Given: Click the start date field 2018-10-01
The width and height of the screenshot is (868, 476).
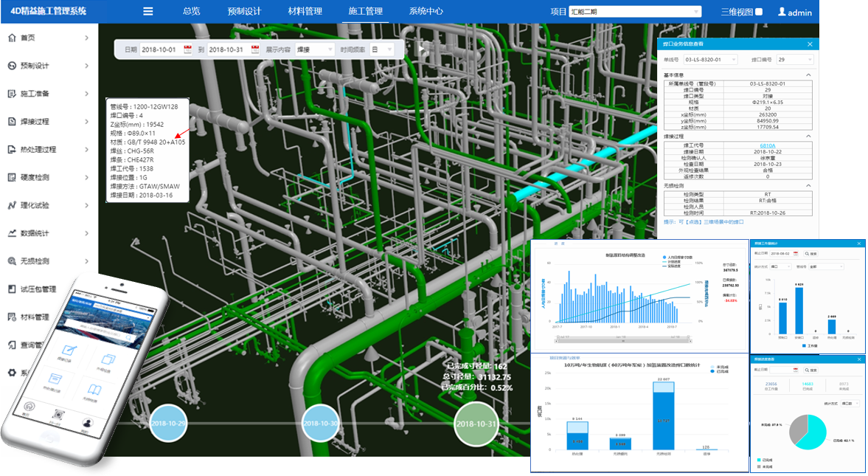Looking at the screenshot, I should [x=159, y=49].
